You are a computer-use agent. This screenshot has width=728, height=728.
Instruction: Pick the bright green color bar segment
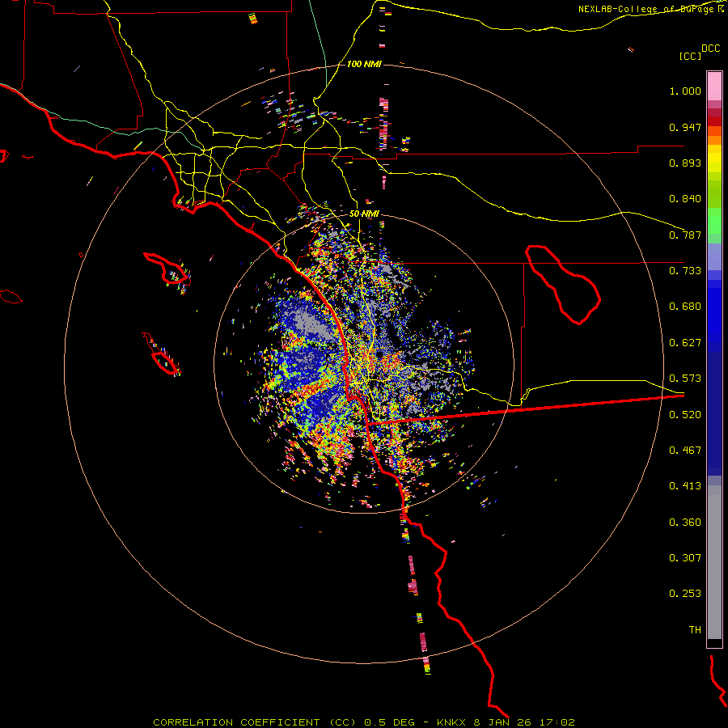point(714,221)
